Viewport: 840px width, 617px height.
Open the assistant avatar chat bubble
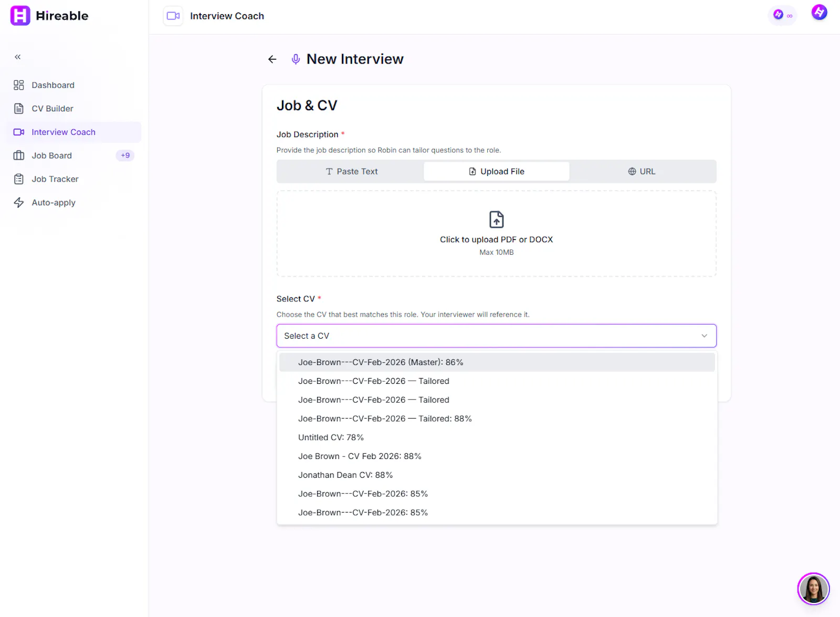pyautogui.click(x=813, y=589)
